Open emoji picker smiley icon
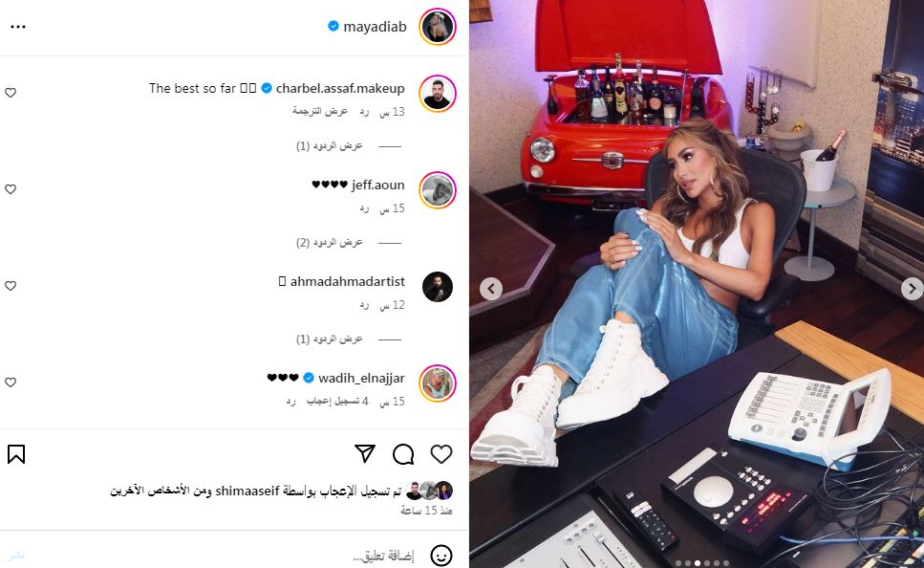Screen dimensions: 924x568 [441, 556]
